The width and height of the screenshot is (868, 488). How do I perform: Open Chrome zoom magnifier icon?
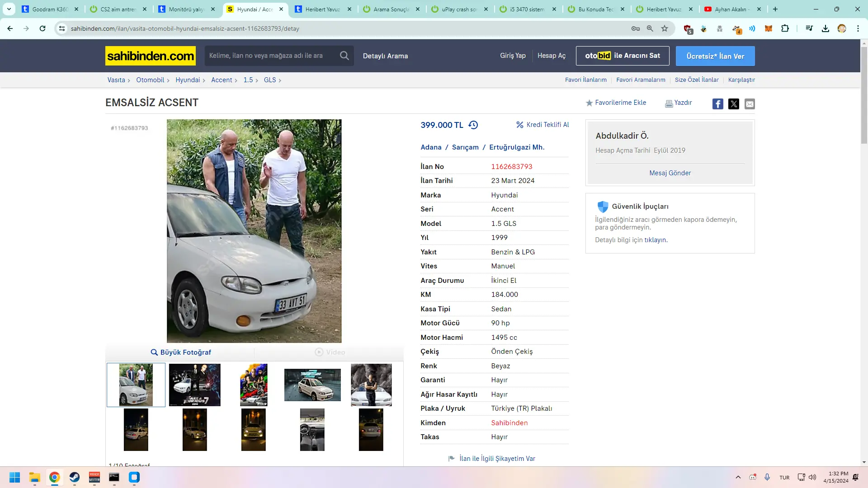650,28
